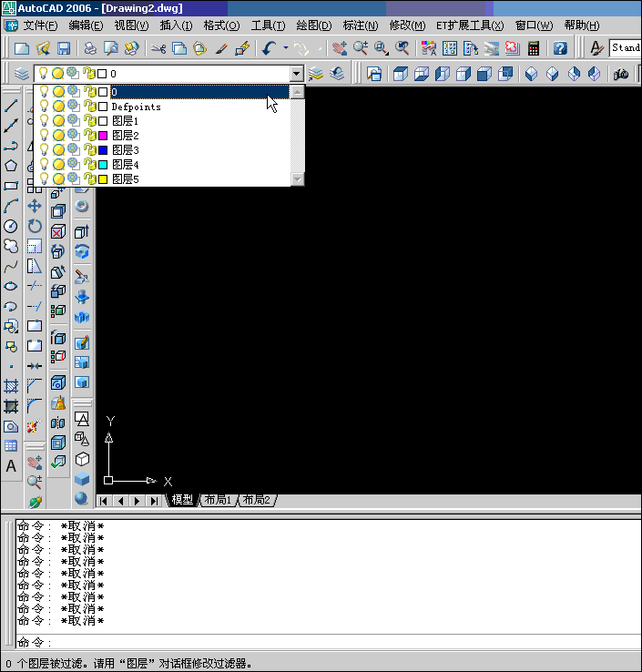This screenshot has width=642, height=672.
Task: Select the Rectangle draw tool
Action: pyautogui.click(x=11, y=186)
